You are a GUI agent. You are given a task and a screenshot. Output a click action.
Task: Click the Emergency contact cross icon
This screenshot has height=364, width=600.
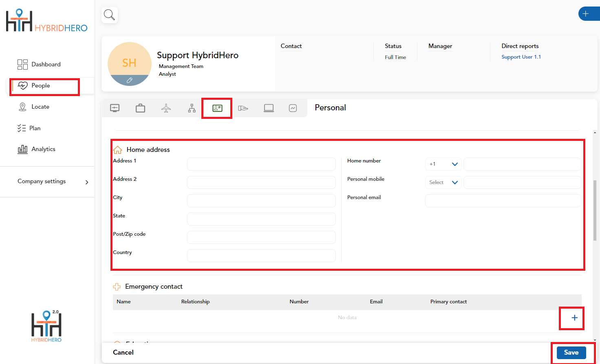(117, 287)
